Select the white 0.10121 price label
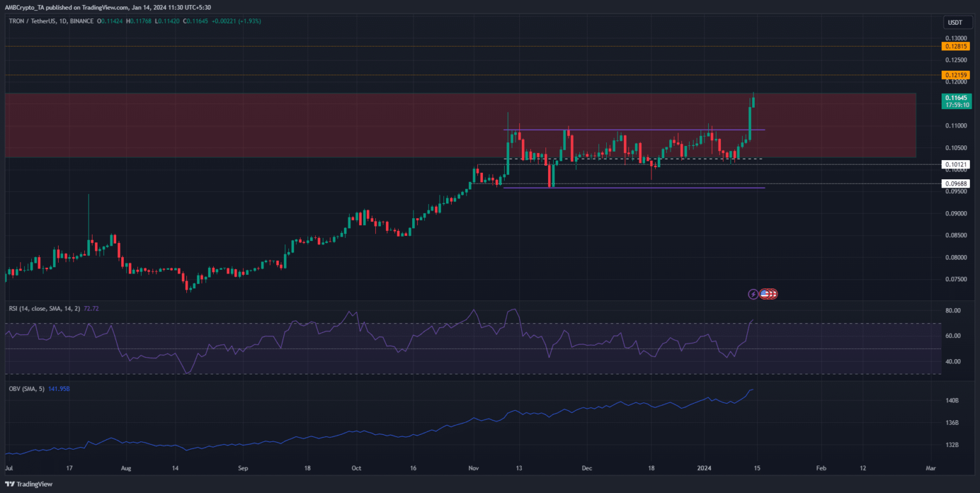This screenshot has height=493, width=980. click(955, 165)
